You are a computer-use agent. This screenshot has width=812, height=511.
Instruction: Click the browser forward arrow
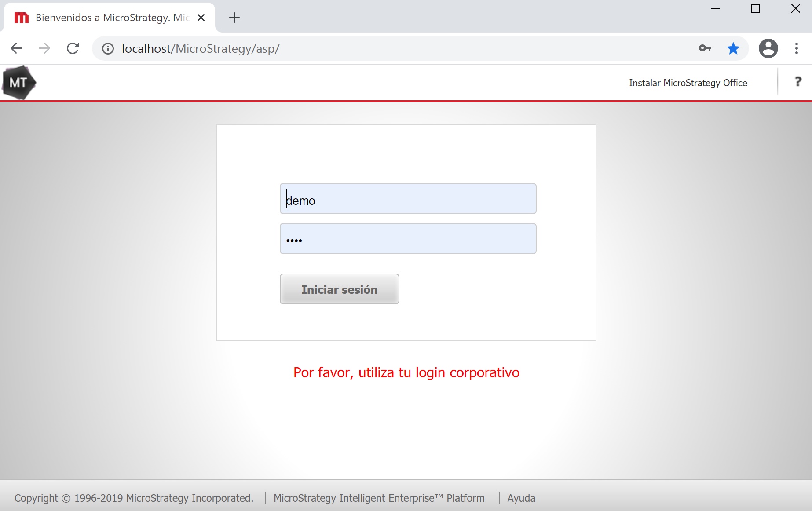(x=44, y=48)
